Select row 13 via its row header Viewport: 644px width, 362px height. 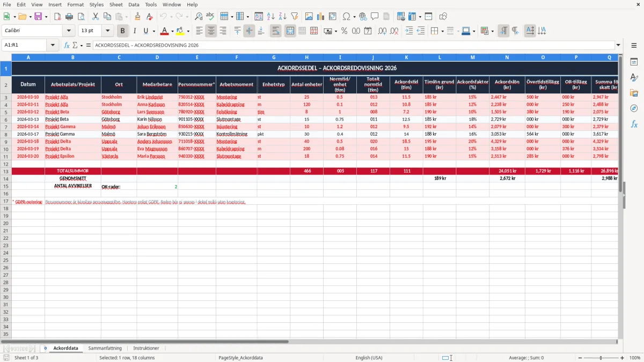pos(6,171)
